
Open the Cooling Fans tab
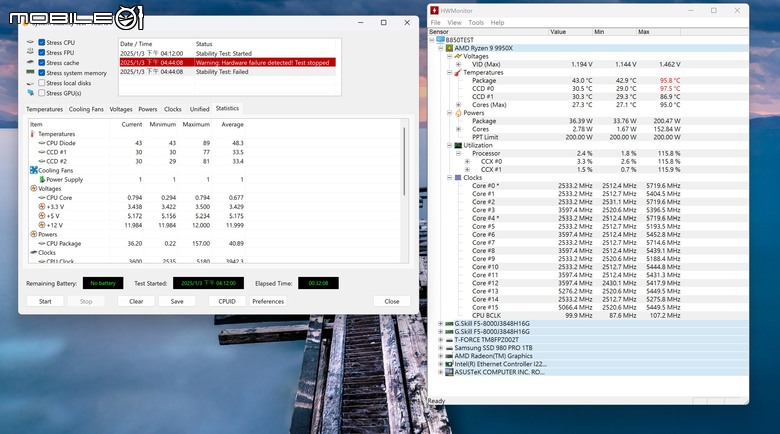(86, 109)
